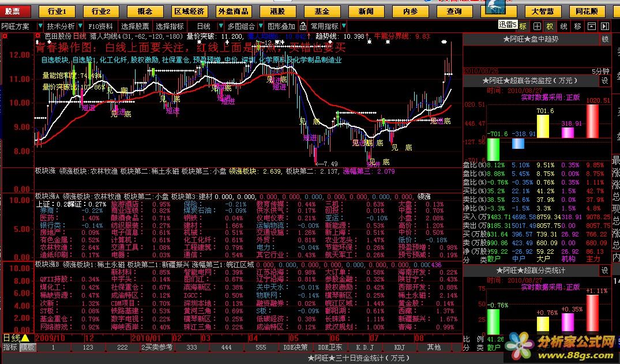This screenshot has height=364, width=620.
Task: Click 设 settings on 超赢分类统计 panel
Action: pos(605,271)
